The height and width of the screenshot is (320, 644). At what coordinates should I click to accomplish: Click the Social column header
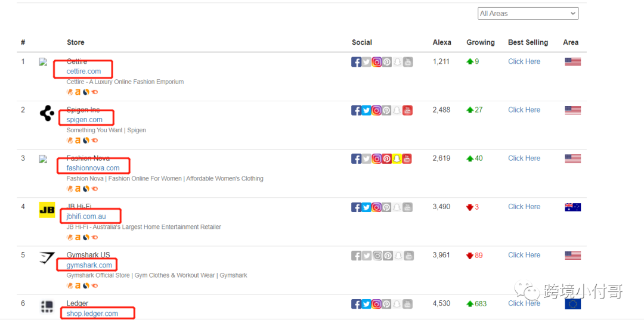pyautogui.click(x=362, y=42)
